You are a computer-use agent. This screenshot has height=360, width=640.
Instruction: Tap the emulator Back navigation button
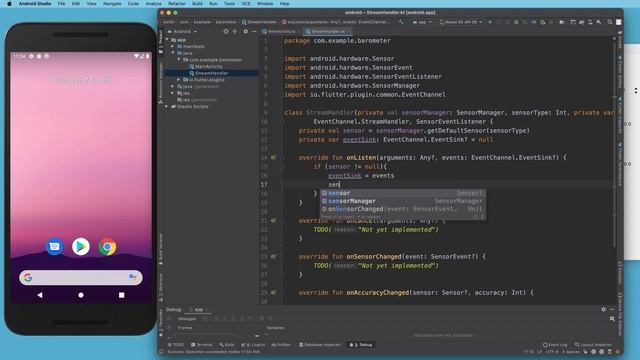point(40,295)
